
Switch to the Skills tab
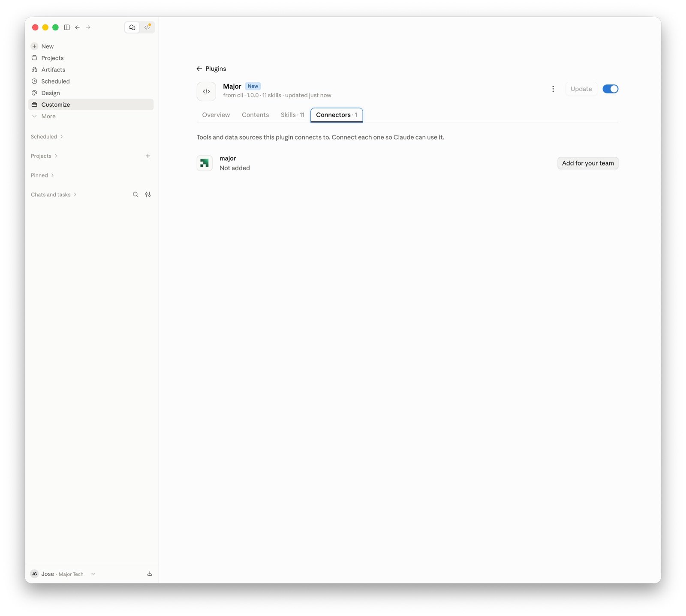point(292,115)
